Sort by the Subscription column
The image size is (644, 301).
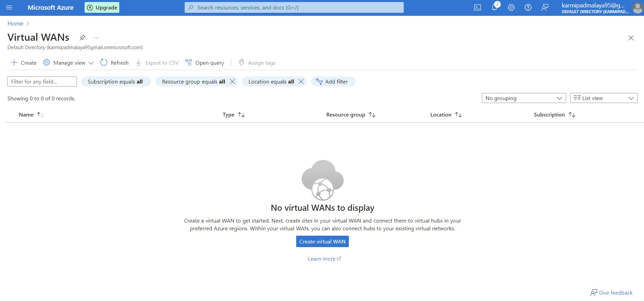pyautogui.click(x=554, y=114)
